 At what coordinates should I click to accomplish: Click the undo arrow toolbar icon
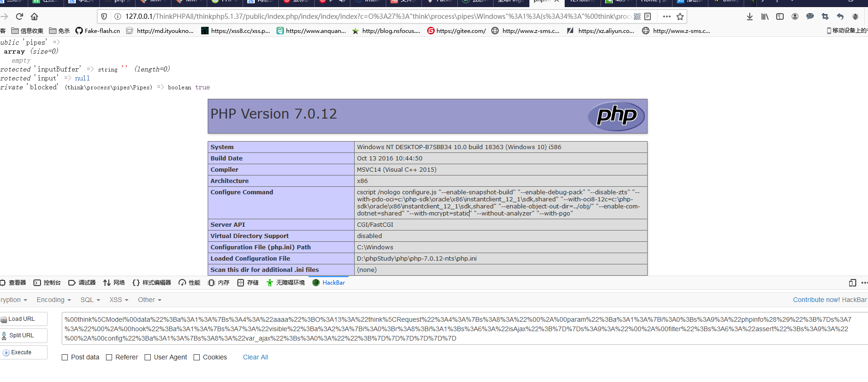840,16
